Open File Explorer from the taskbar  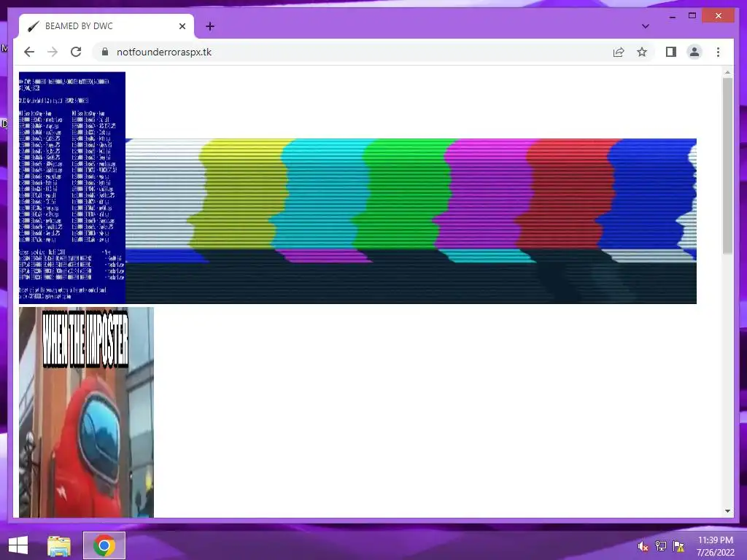[x=59, y=545]
